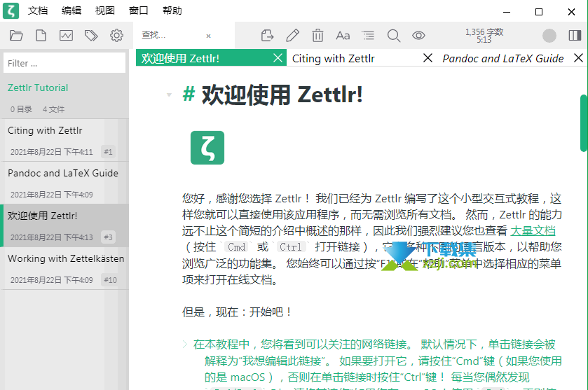Close the Pandoc and LaTeX Guide tab

click(579, 58)
